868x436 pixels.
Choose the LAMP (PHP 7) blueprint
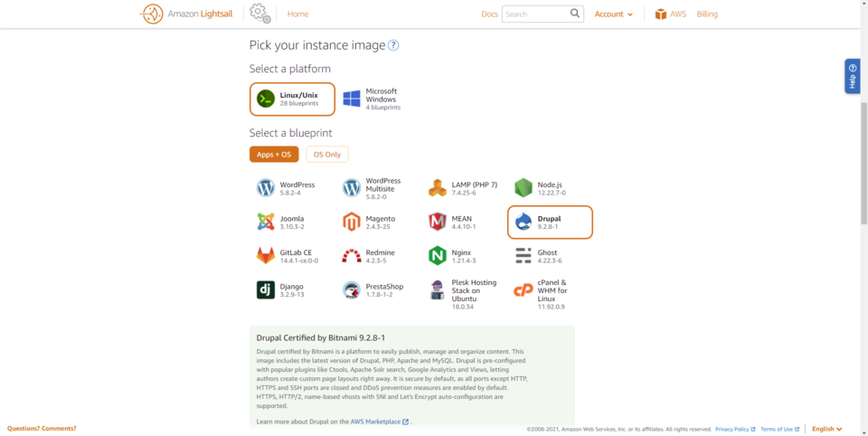[x=464, y=188]
